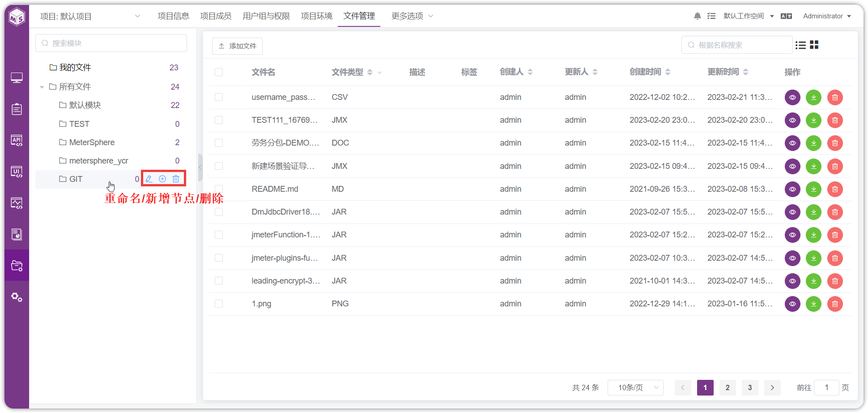Tick the select-all checkbox in the table header
The height and width of the screenshot is (413, 868).
219,72
